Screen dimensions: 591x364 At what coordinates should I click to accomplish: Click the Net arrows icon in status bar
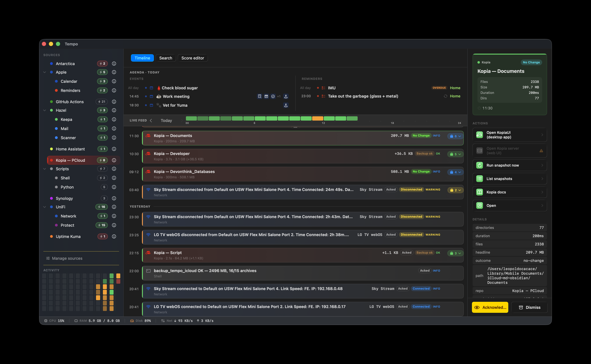tap(163, 321)
